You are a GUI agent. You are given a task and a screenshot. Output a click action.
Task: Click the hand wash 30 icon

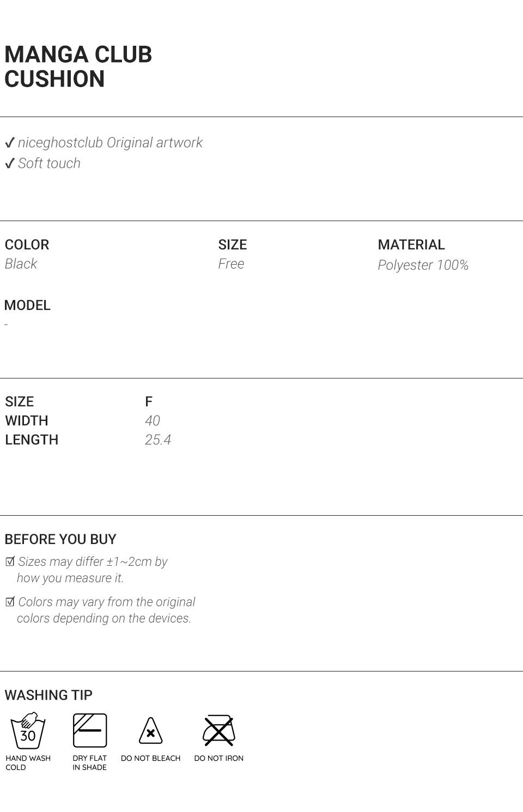[28, 730]
